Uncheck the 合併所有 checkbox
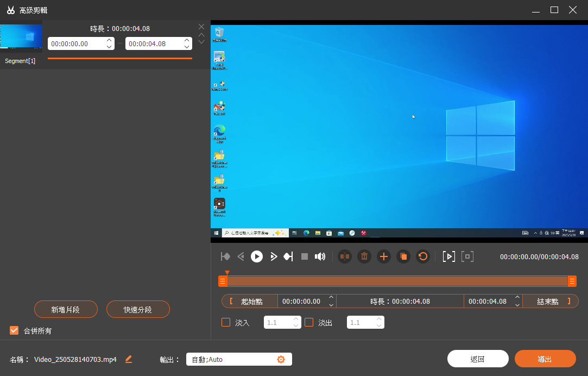The image size is (588, 376). click(x=14, y=330)
